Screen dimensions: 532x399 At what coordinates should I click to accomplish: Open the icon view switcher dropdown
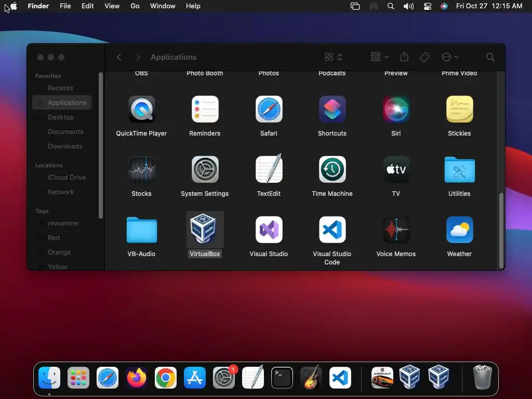pyautogui.click(x=334, y=57)
